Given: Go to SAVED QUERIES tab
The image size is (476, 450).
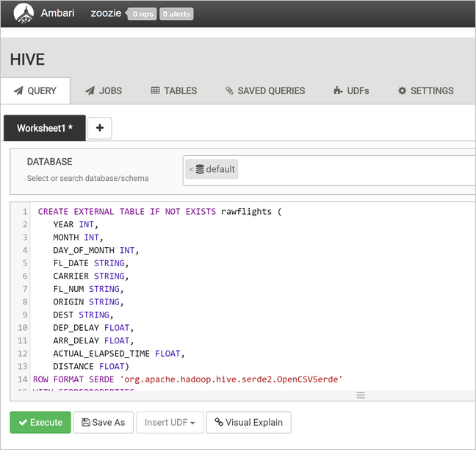Looking at the screenshot, I should tap(264, 90).
